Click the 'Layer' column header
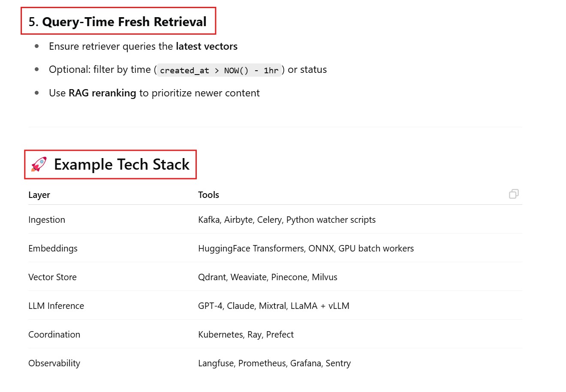Viewport: 566px width, 392px height. (x=39, y=195)
